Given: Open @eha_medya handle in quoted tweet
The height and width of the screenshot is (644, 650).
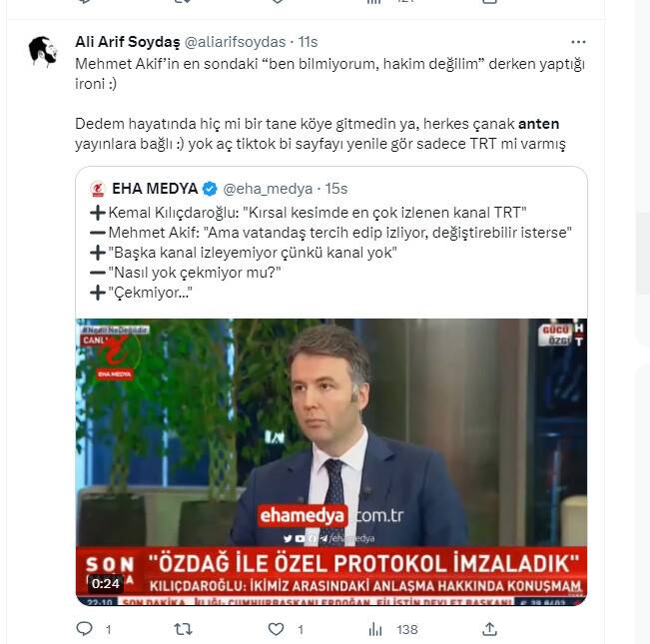Looking at the screenshot, I should 268,189.
